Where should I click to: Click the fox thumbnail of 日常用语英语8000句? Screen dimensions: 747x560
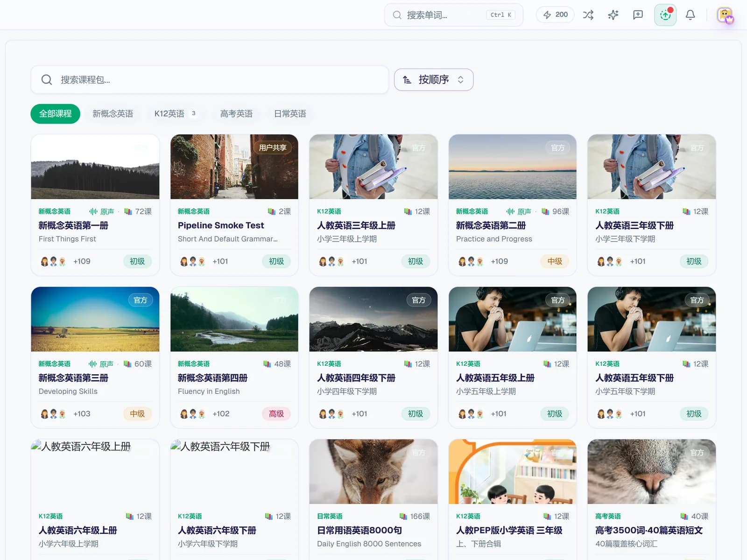pyautogui.click(x=373, y=471)
